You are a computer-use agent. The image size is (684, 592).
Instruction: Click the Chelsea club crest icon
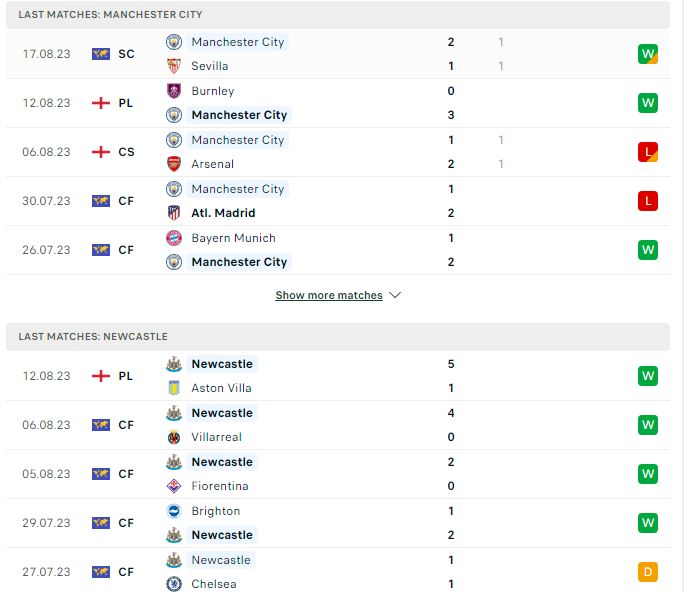tap(174, 584)
